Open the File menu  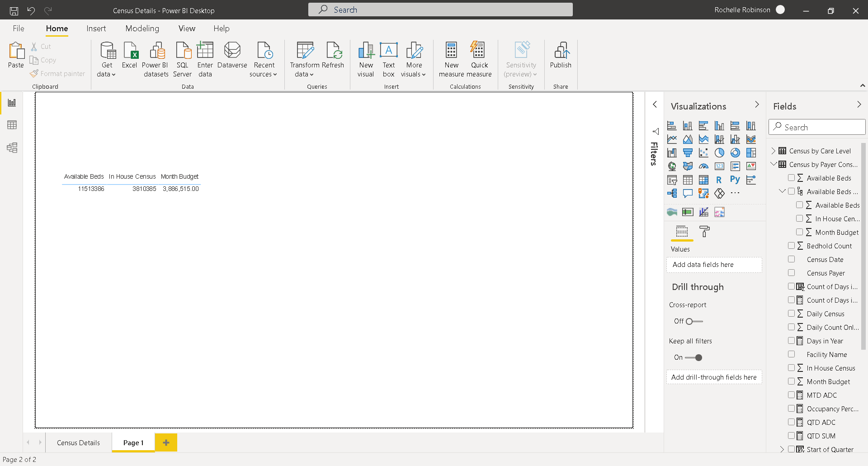click(19, 29)
